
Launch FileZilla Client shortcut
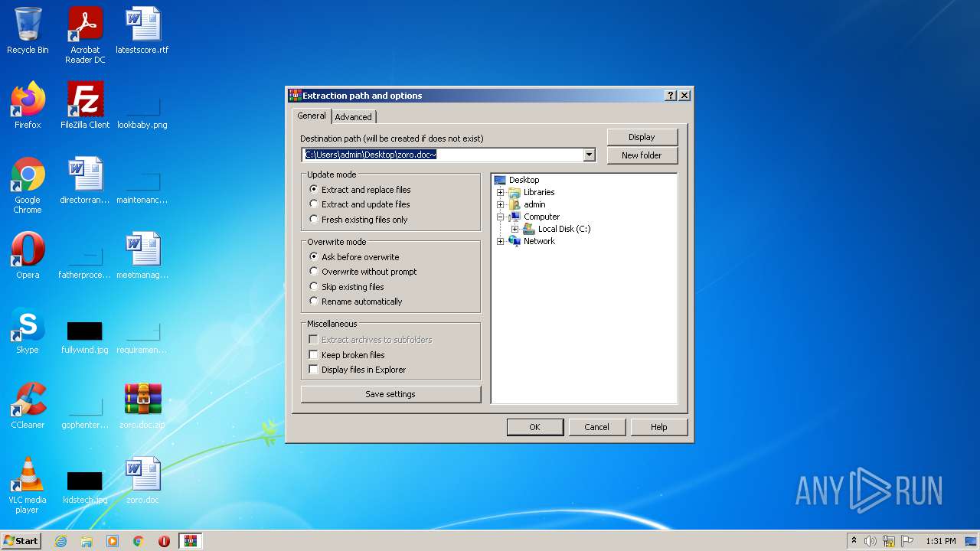85,106
